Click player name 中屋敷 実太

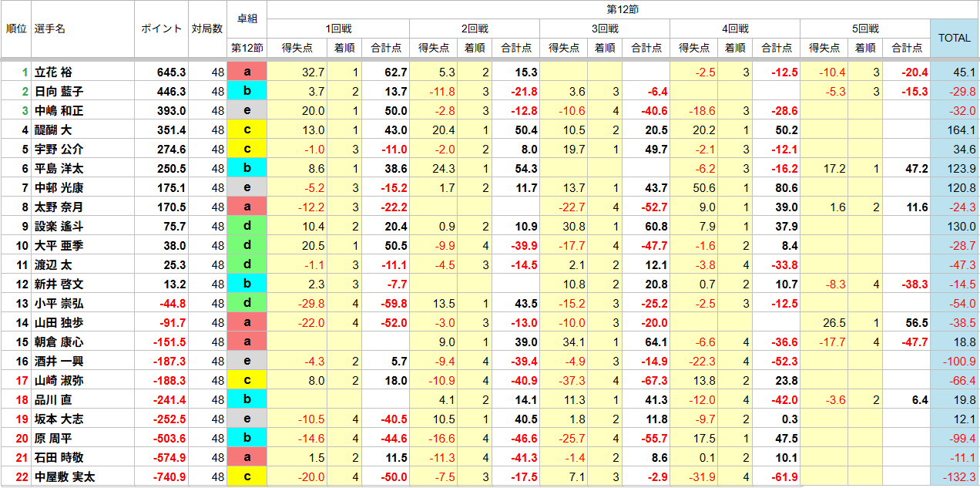pyautogui.click(x=64, y=477)
